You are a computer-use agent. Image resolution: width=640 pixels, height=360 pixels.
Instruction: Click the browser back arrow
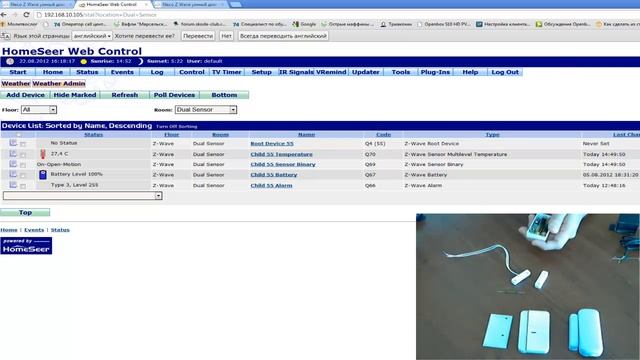[x=4, y=15]
